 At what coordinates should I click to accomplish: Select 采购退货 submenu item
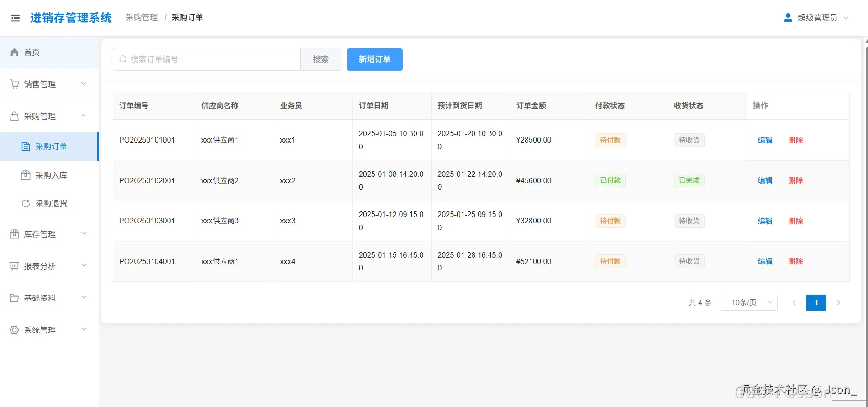pos(49,203)
